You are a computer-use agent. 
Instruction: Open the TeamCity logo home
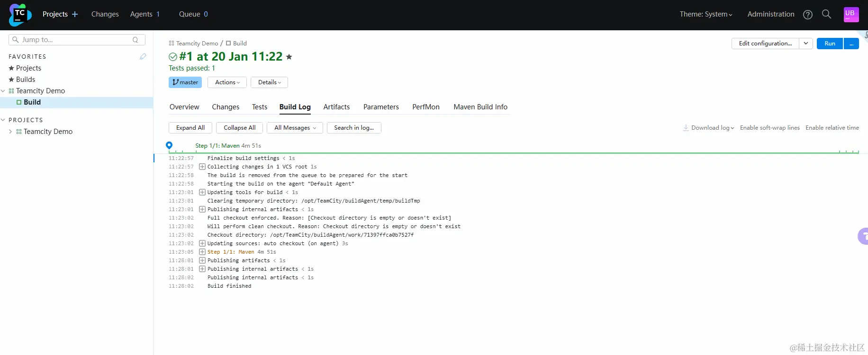point(20,15)
